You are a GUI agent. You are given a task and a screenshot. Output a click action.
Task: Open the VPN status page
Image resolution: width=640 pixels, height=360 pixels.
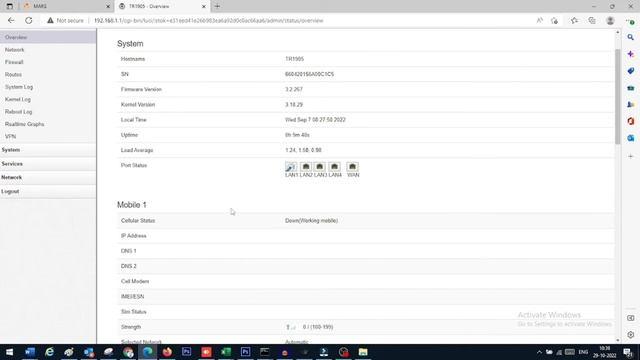click(x=11, y=136)
